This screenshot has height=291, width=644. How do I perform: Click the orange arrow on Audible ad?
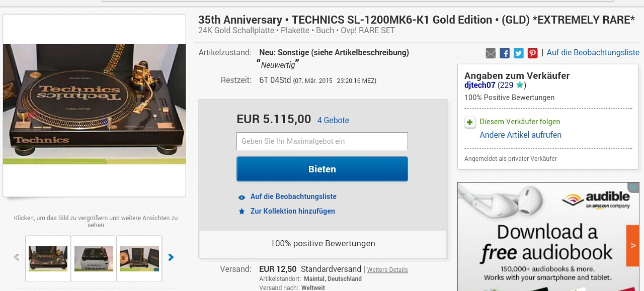pyautogui.click(x=632, y=246)
